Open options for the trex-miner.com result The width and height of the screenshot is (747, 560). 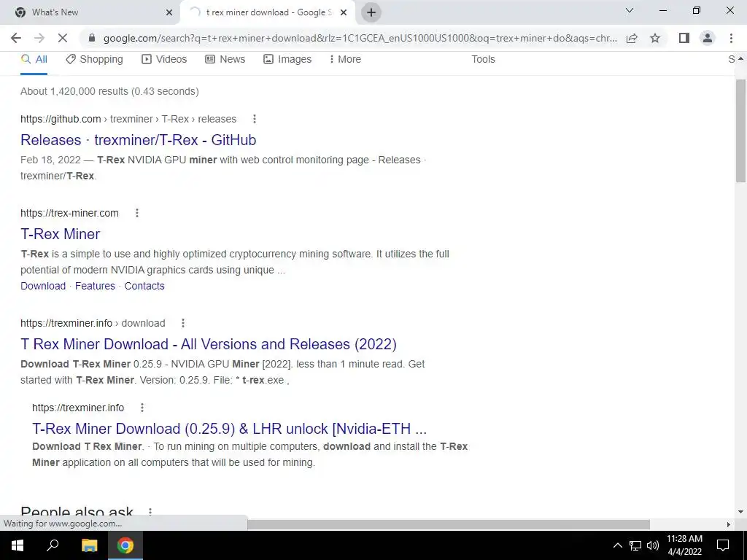pos(137,213)
